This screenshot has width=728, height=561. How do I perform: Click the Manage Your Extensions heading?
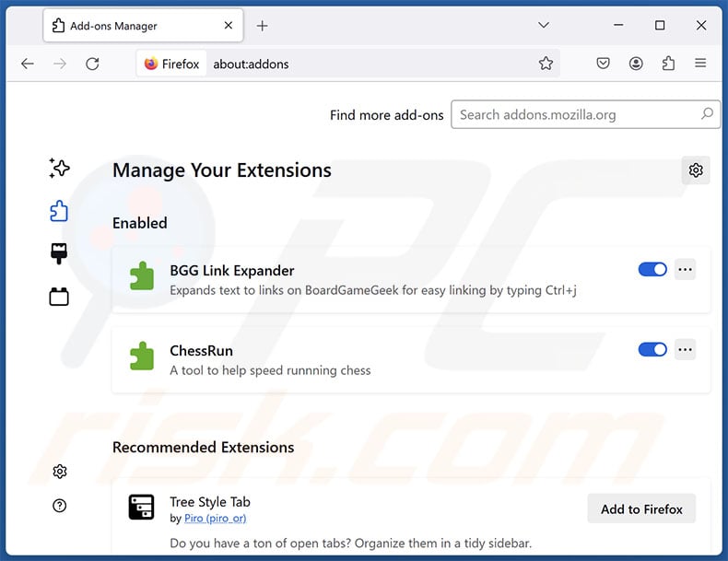[x=222, y=170]
